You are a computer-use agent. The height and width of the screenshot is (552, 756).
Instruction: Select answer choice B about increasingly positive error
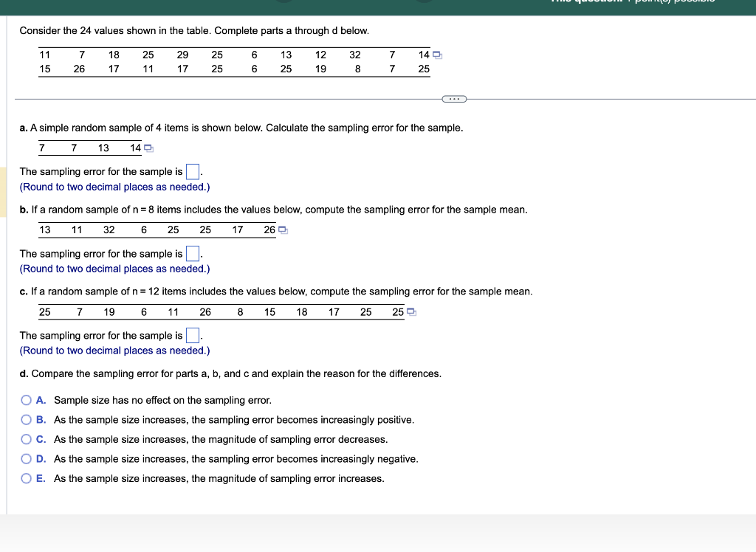click(26, 419)
